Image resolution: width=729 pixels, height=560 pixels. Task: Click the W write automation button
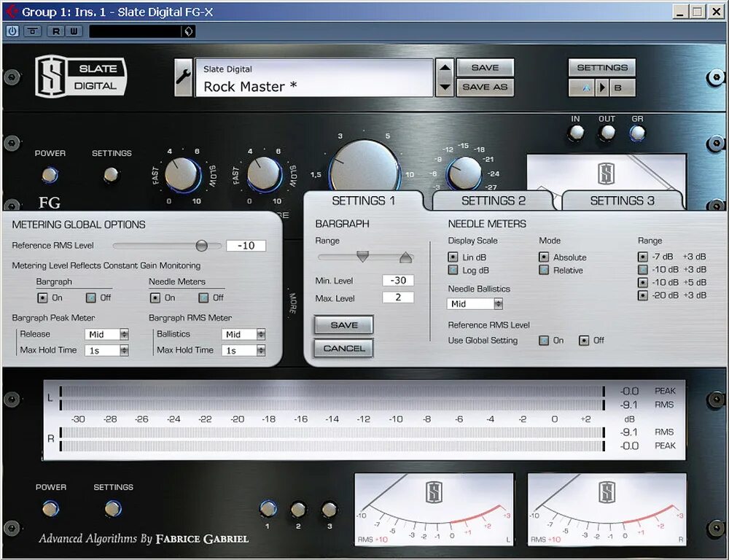pos(74,31)
